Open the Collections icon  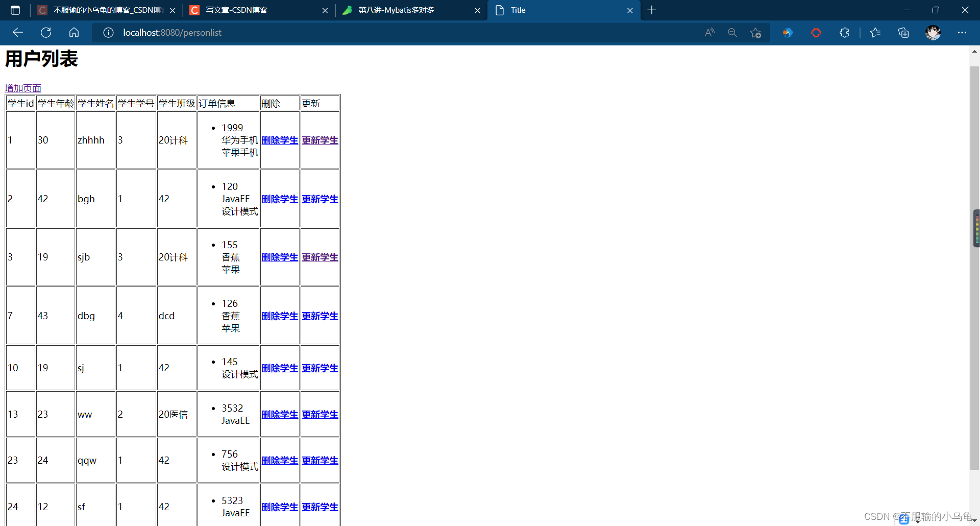[903, 33]
